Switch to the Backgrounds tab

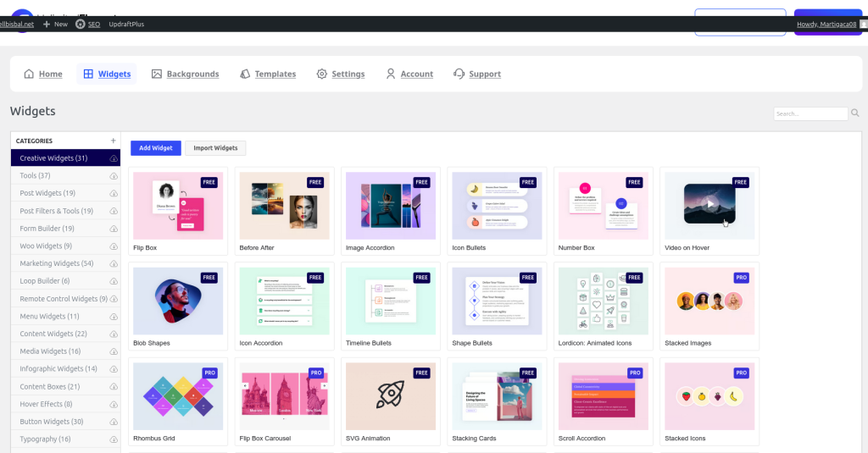185,75
